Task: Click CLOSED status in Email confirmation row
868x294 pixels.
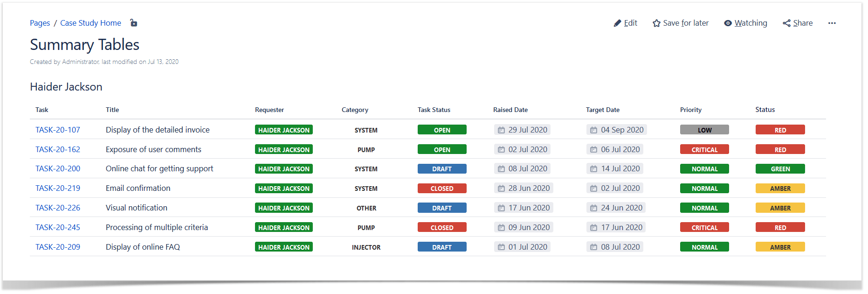Action: tap(442, 188)
